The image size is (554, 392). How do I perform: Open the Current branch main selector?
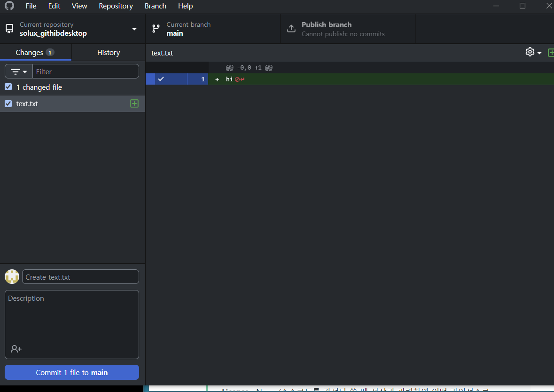213,29
